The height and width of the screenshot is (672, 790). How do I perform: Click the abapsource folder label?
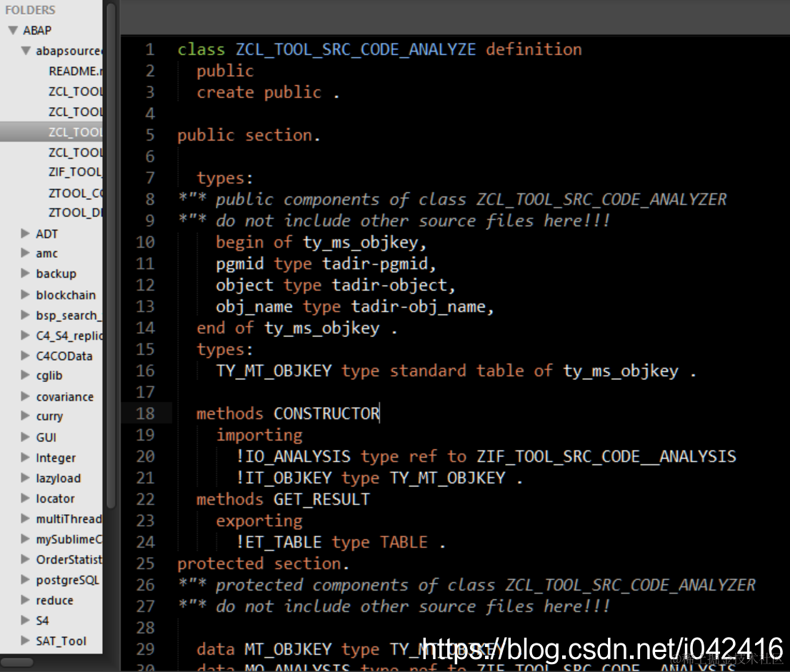point(69,51)
